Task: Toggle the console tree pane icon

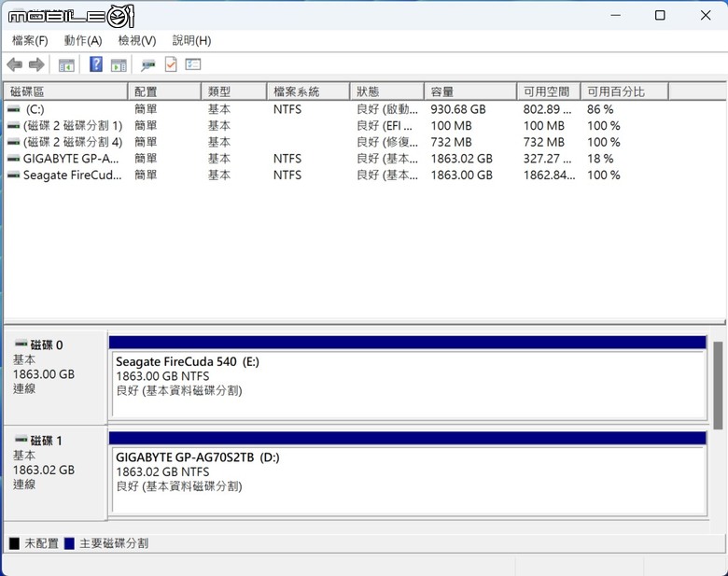Action: click(66, 65)
